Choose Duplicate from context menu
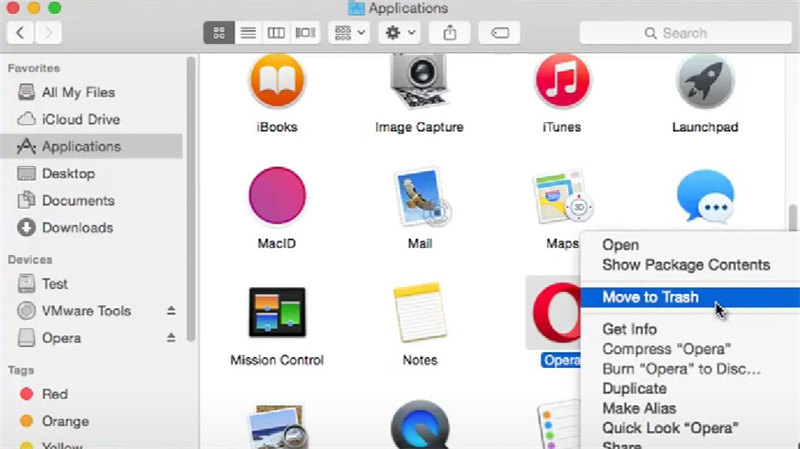Image resolution: width=800 pixels, height=449 pixels. coord(690,389)
